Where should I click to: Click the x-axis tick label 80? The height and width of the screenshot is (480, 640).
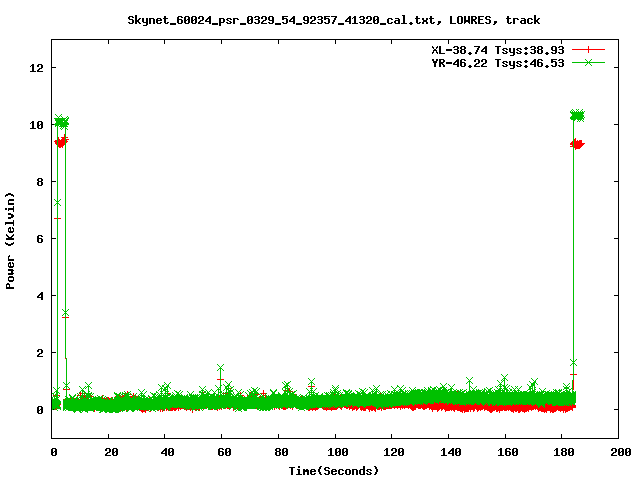tap(281, 452)
